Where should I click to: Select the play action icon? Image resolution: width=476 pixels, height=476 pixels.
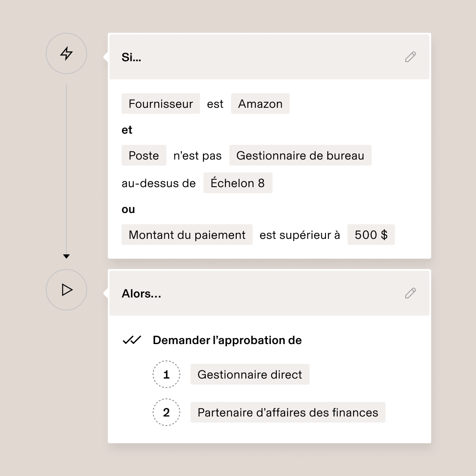66,290
